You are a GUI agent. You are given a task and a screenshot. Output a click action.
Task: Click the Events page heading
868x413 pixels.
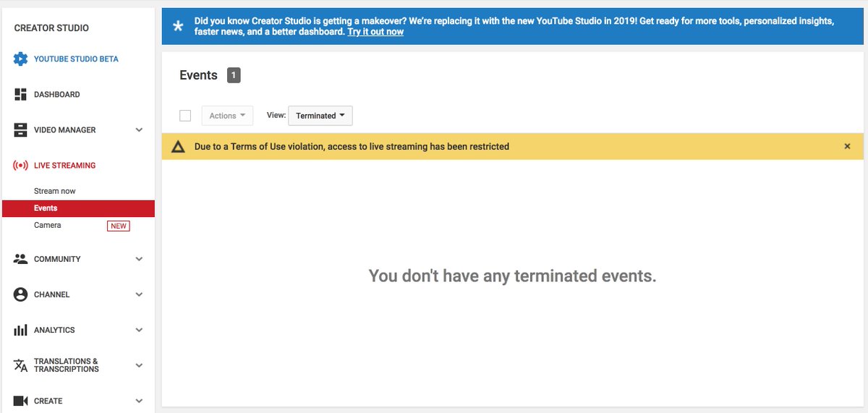[198, 75]
